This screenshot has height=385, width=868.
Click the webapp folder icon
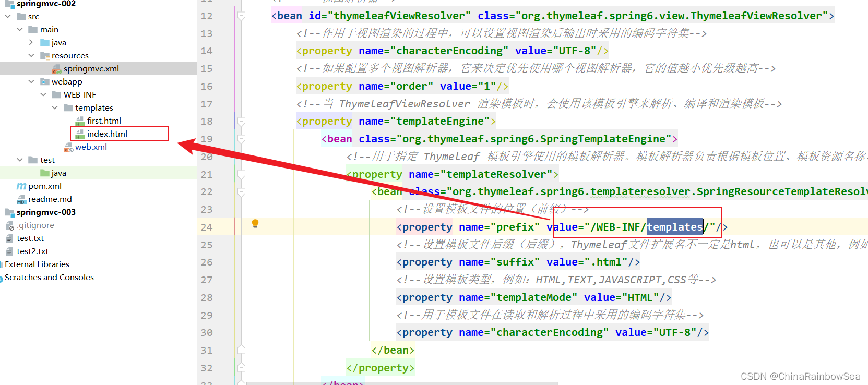pyautogui.click(x=45, y=82)
